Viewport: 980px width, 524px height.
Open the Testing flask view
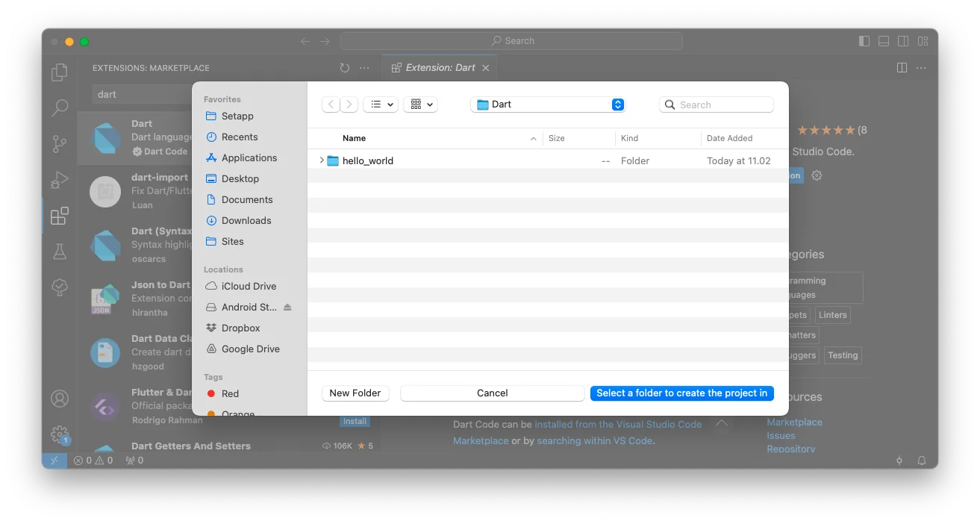click(60, 252)
